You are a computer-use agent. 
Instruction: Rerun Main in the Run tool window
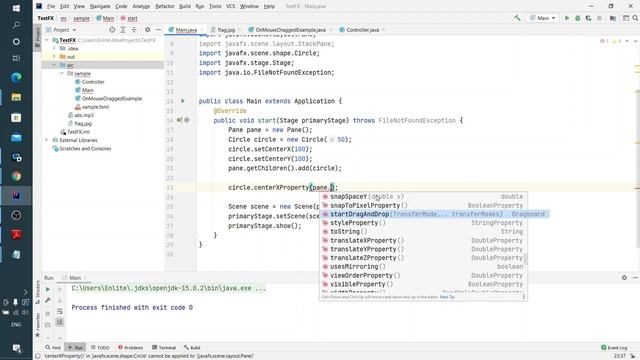(48, 289)
